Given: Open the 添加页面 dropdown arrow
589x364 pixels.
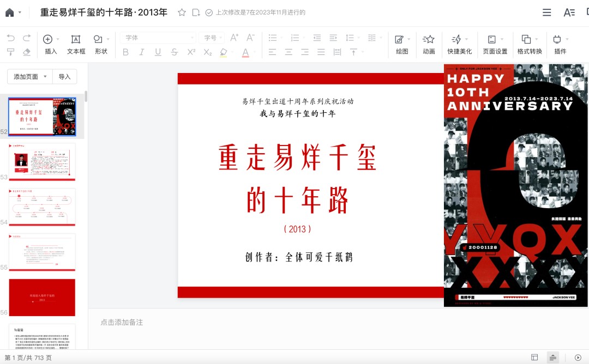Looking at the screenshot, I should pos(45,76).
